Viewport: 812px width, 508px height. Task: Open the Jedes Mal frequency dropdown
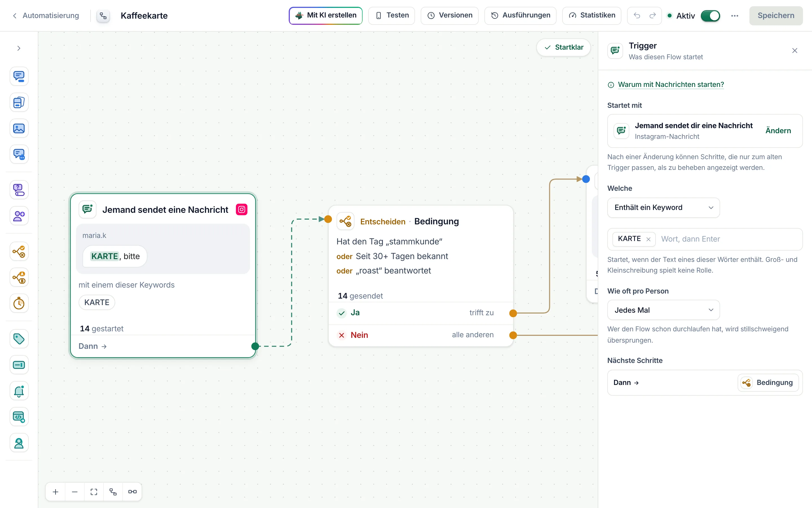click(x=663, y=310)
